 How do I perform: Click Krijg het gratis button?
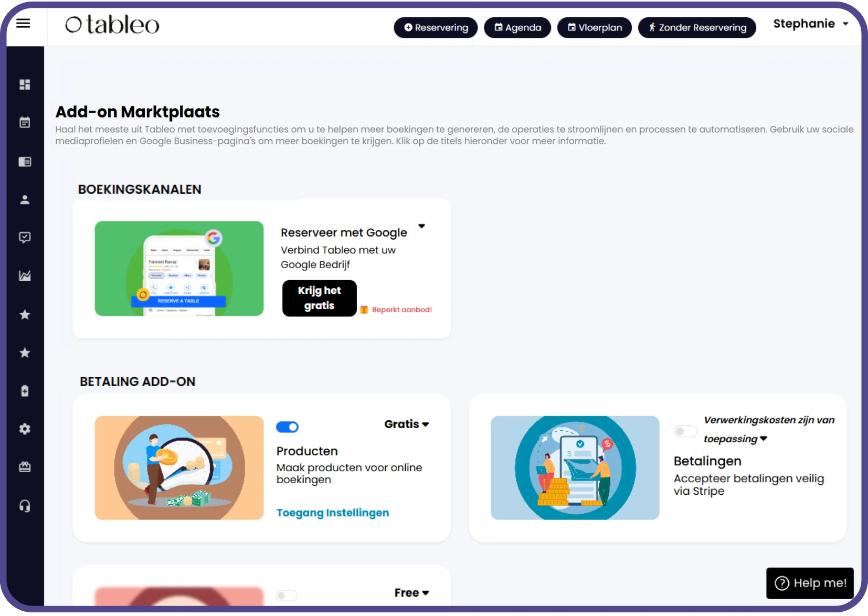coord(320,298)
